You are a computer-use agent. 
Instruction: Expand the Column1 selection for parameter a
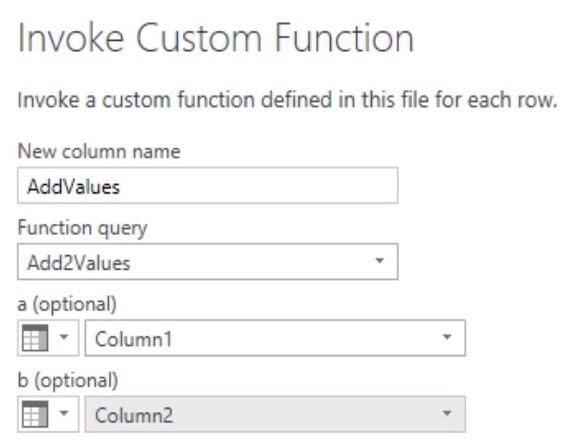click(275, 338)
